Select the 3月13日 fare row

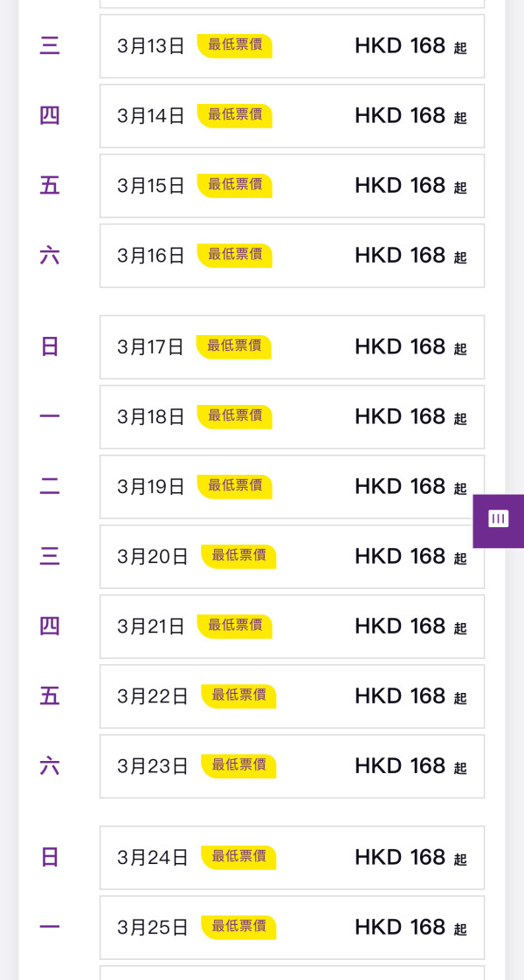[292, 46]
